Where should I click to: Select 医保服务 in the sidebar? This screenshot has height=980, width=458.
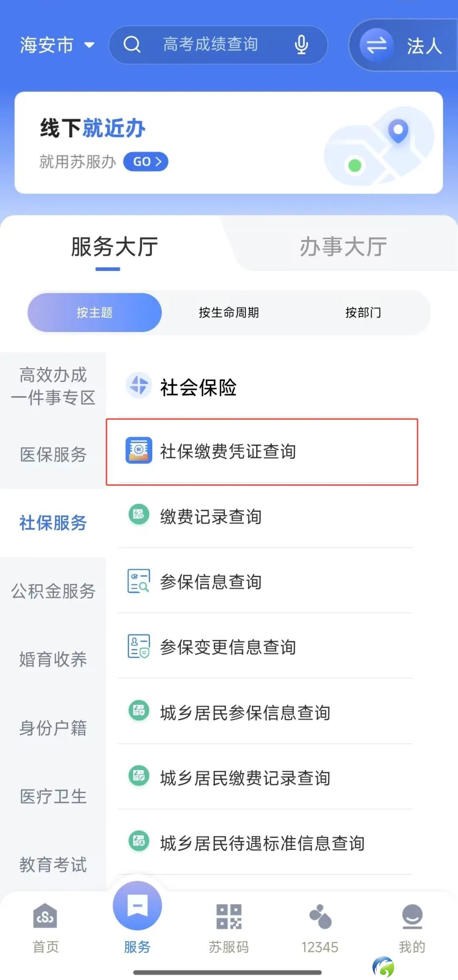point(53,454)
